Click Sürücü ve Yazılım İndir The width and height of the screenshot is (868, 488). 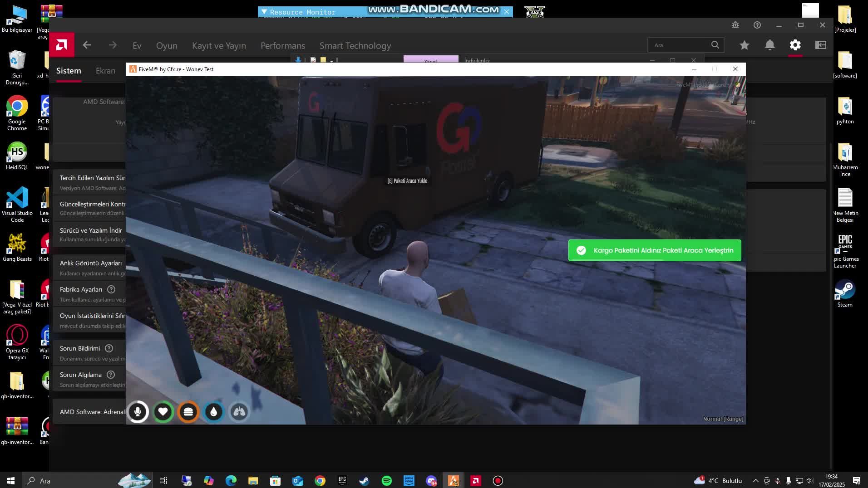[91, 230]
